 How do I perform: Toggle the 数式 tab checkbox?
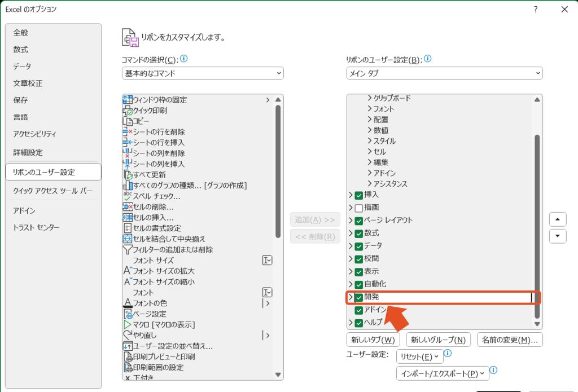pyautogui.click(x=358, y=234)
